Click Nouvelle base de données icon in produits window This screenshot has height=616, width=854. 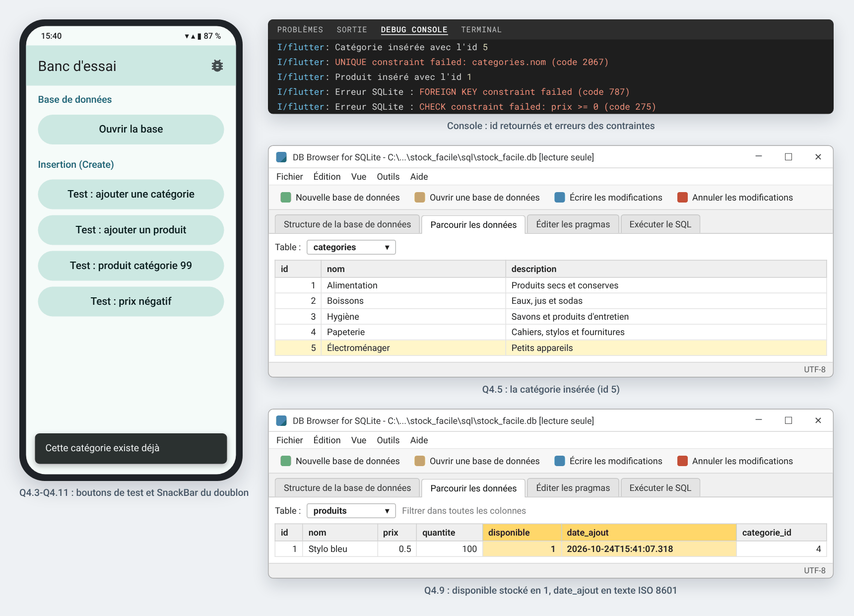point(286,461)
